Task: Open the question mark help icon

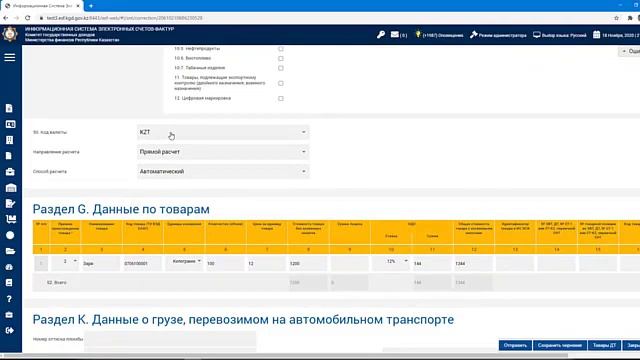Action: pyautogui.click(x=9, y=299)
